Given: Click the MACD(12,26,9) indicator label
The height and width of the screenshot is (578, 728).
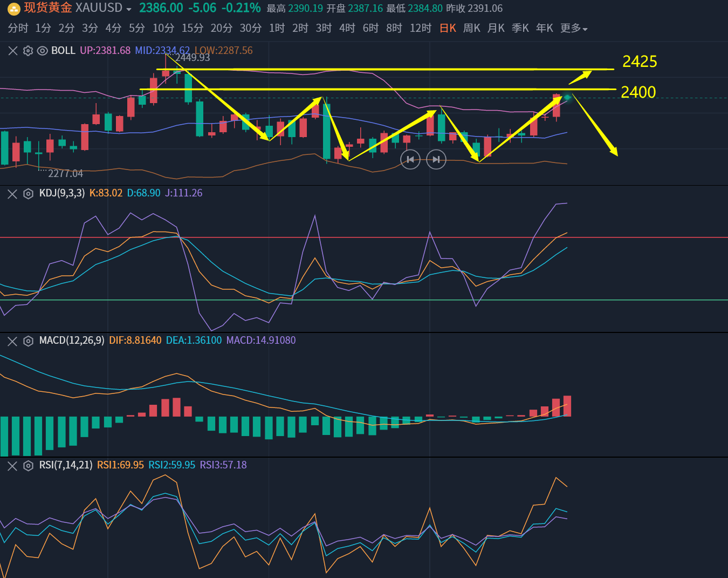Looking at the screenshot, I should tap(72, 341).
